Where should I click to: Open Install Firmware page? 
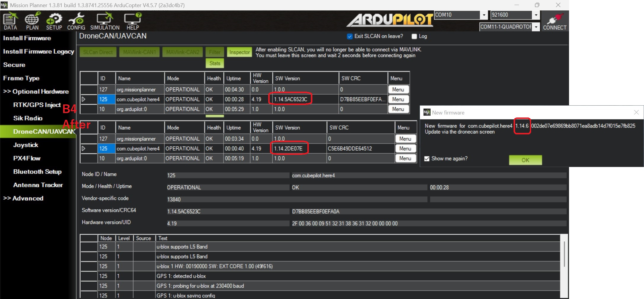[27, 38]
